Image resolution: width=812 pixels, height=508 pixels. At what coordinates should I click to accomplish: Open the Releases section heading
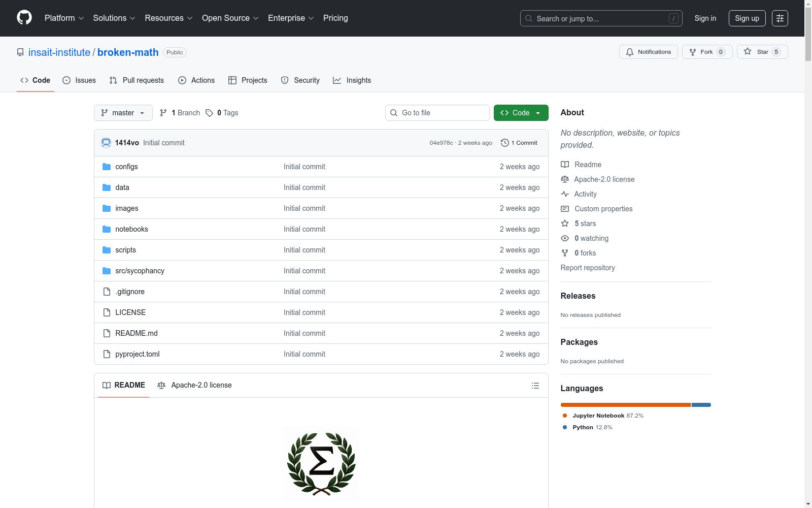click(578, 296)
